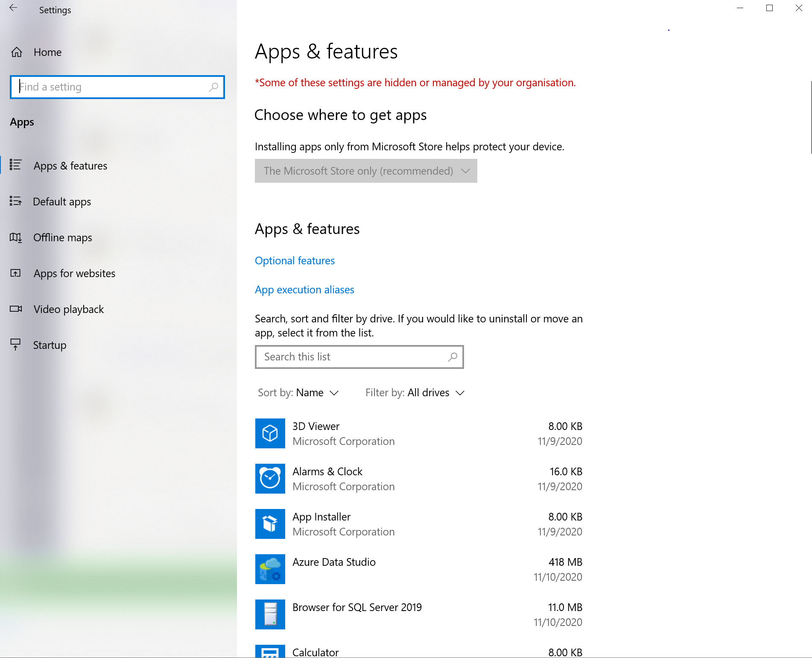The height and width of the screenshot is (658, 812).
Task: Select the Azure Data Studio entry name
Action: 334,562
